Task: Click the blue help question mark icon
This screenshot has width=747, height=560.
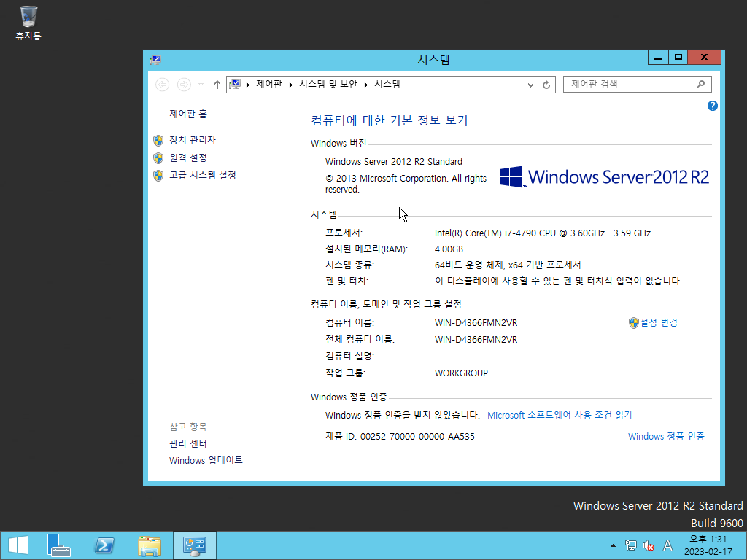Action: [x=712, y=106]
